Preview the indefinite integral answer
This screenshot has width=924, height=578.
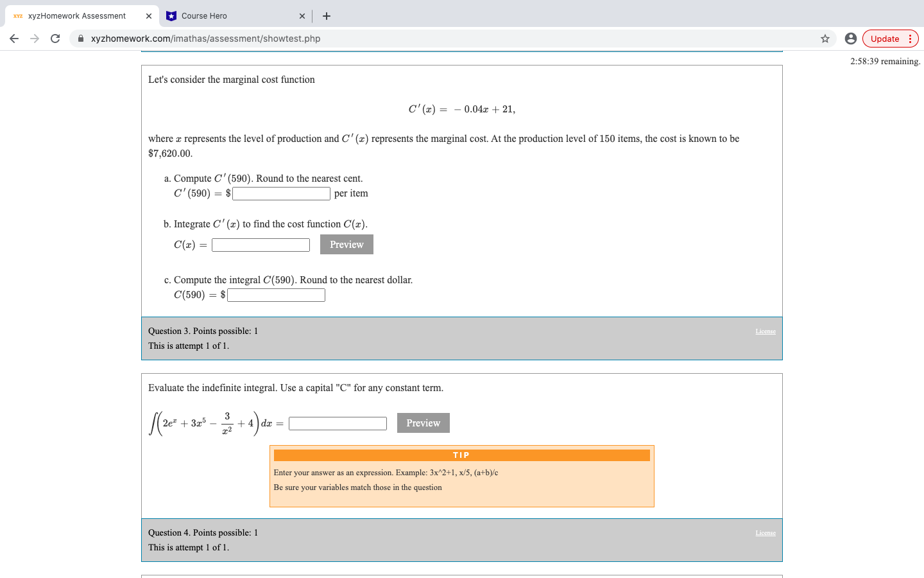(x=423, y=423)
